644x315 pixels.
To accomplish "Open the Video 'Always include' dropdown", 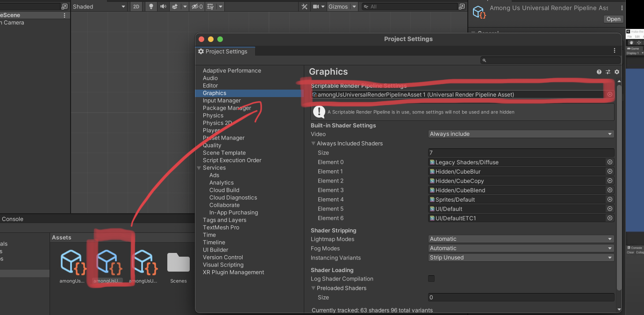I will [x=521, y=134].
